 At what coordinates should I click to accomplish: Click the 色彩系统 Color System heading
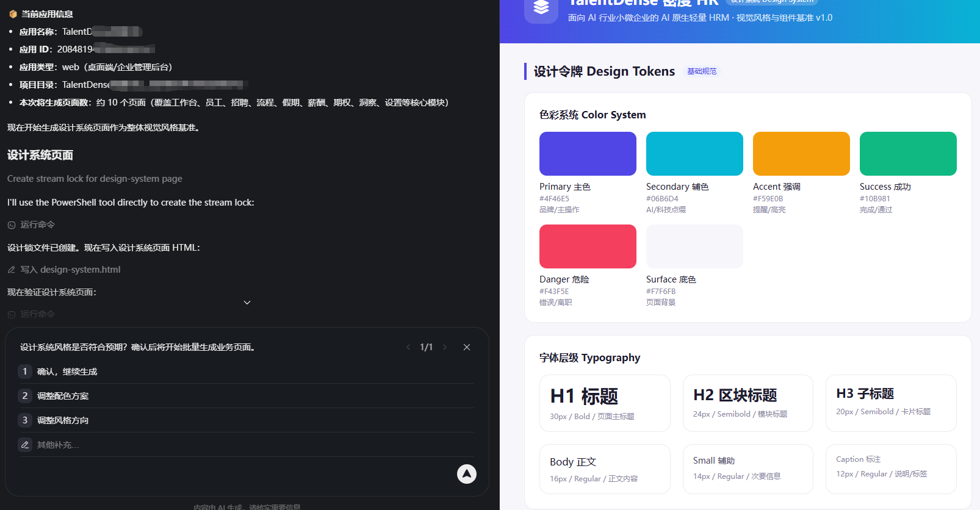coord(593,115)
